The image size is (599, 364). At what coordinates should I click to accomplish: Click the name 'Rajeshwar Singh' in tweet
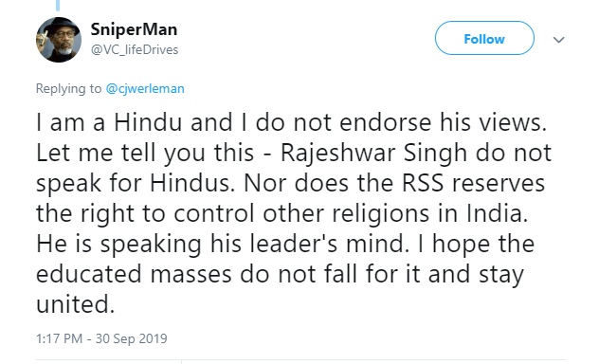coord(373,154)
